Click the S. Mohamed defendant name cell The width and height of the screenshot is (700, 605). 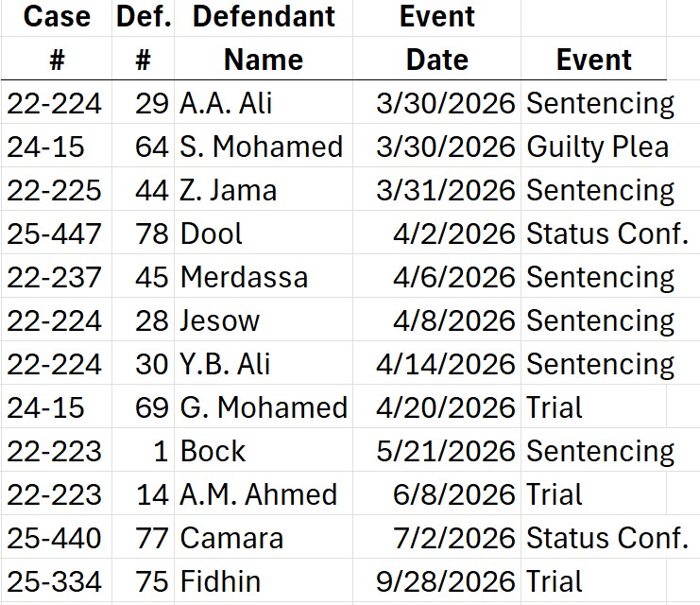(262, 147)
